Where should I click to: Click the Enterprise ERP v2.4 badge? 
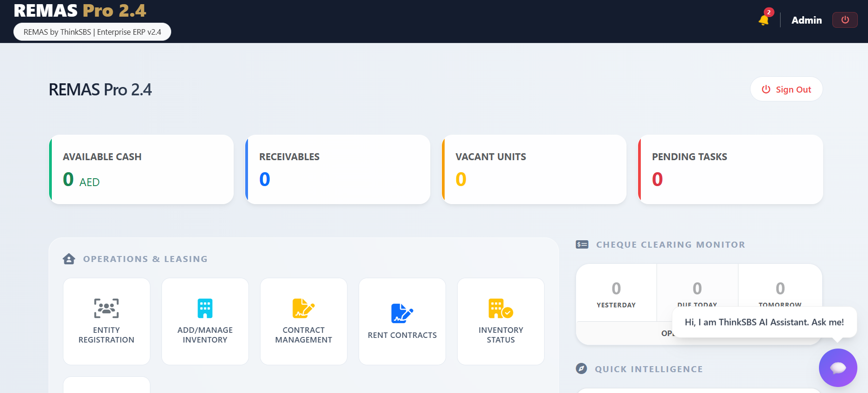pos(92,32)
